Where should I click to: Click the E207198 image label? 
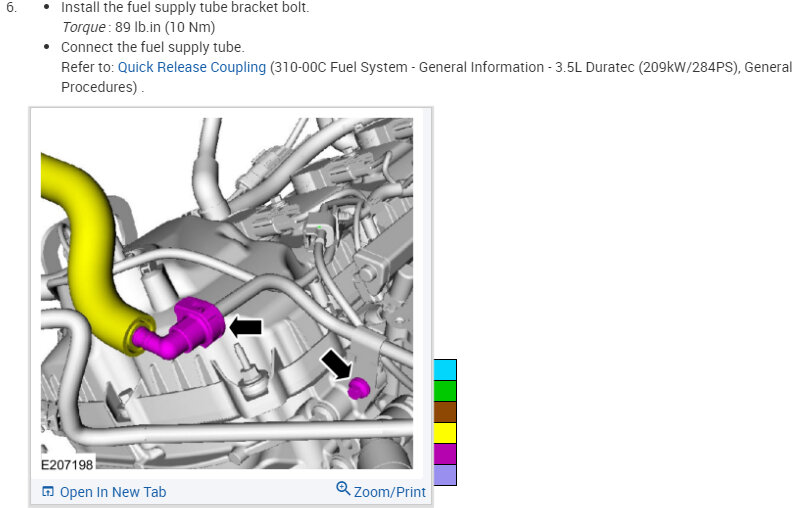click(67, 465)
